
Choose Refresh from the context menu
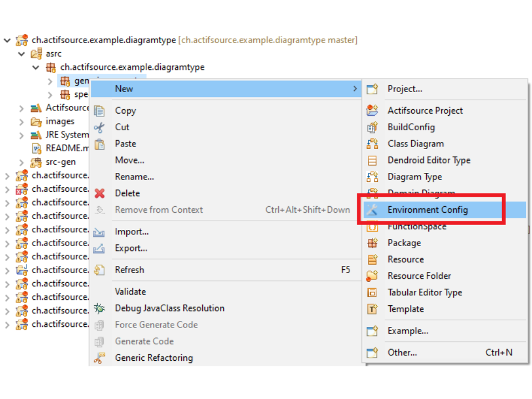coord(129,270)
